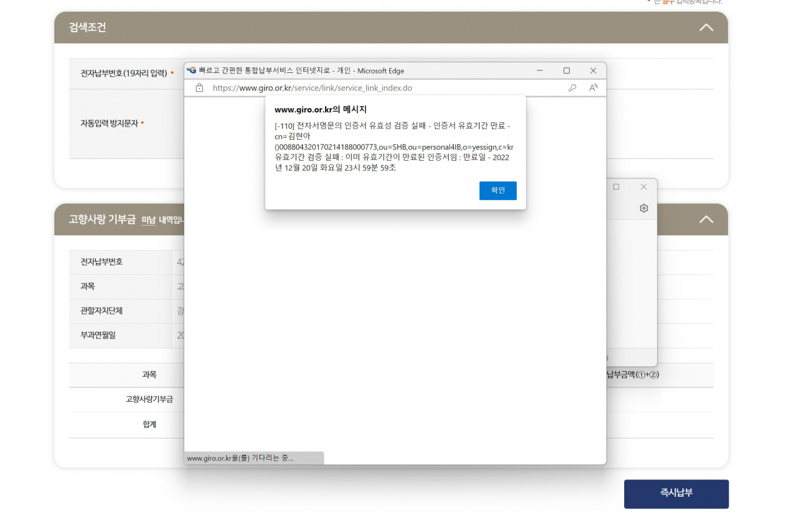
Task: Click the Edge popup address bar URL
Action: 312,88
